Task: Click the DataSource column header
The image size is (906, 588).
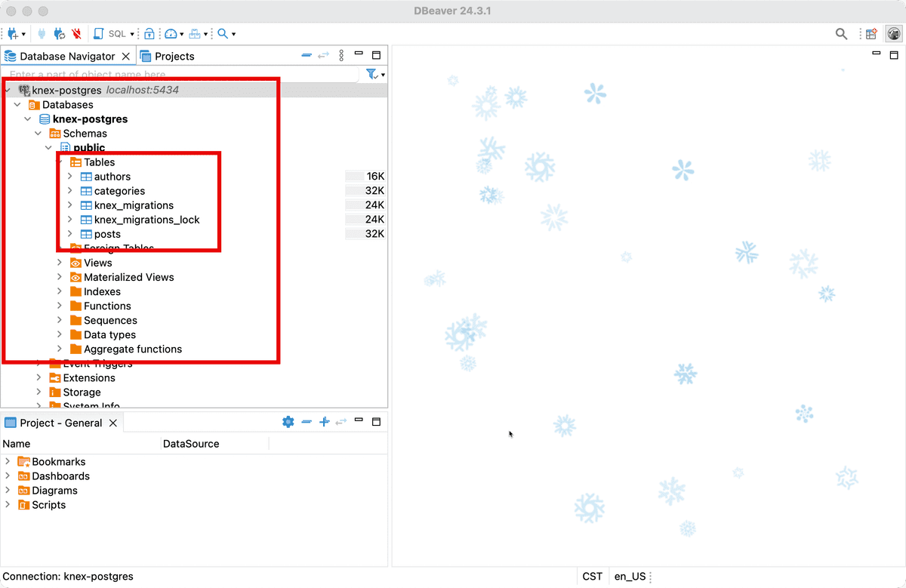Action: coord(215,444)
